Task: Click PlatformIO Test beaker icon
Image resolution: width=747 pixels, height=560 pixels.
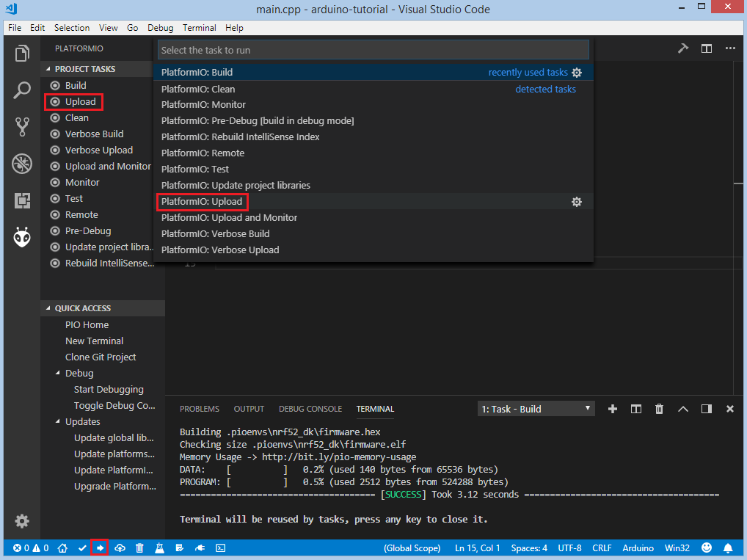Action: [x=159, y=548]
